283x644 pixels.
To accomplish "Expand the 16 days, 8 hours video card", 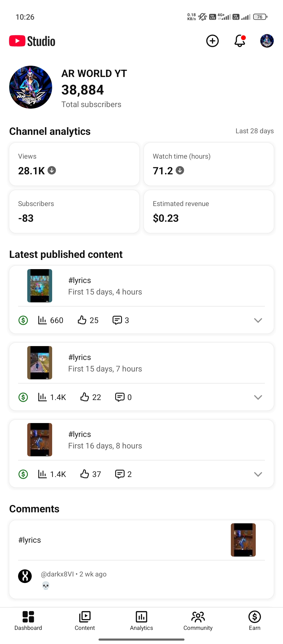I will click(x=258, y=474).
